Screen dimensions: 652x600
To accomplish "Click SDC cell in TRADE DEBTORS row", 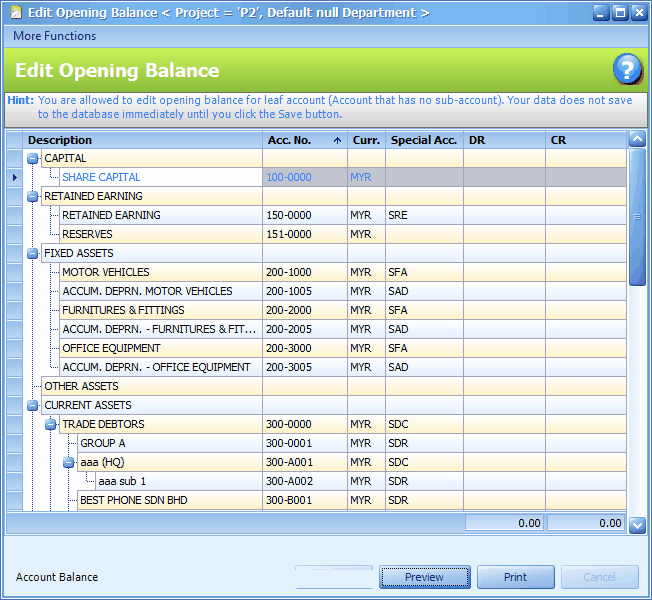I will coord(424,425).
